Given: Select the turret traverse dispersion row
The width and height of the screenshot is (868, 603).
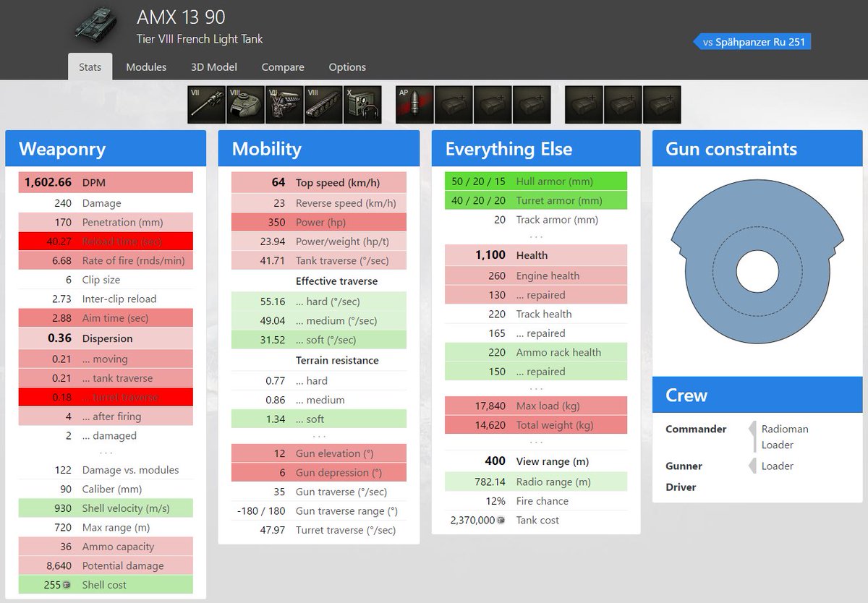Looking at the screenshot, I should coord(106,397).
